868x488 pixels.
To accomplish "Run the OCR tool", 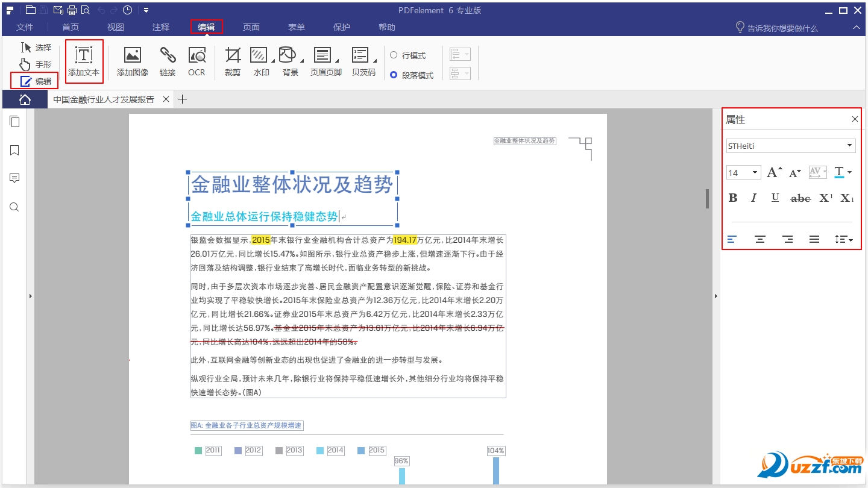I will point(197,61).
